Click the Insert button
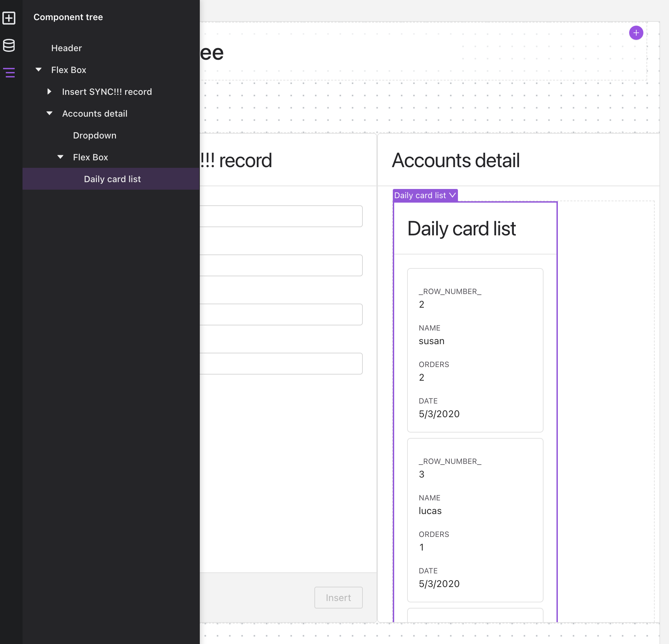Screen dimensions: 669x644 pos(338,597)
